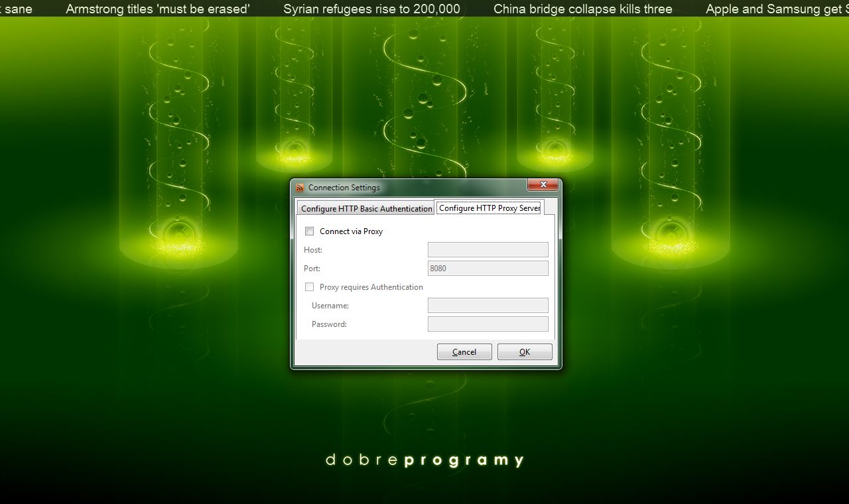
Task: Enable the Connect via Proxy checkbox
Action: coord(309,231)
